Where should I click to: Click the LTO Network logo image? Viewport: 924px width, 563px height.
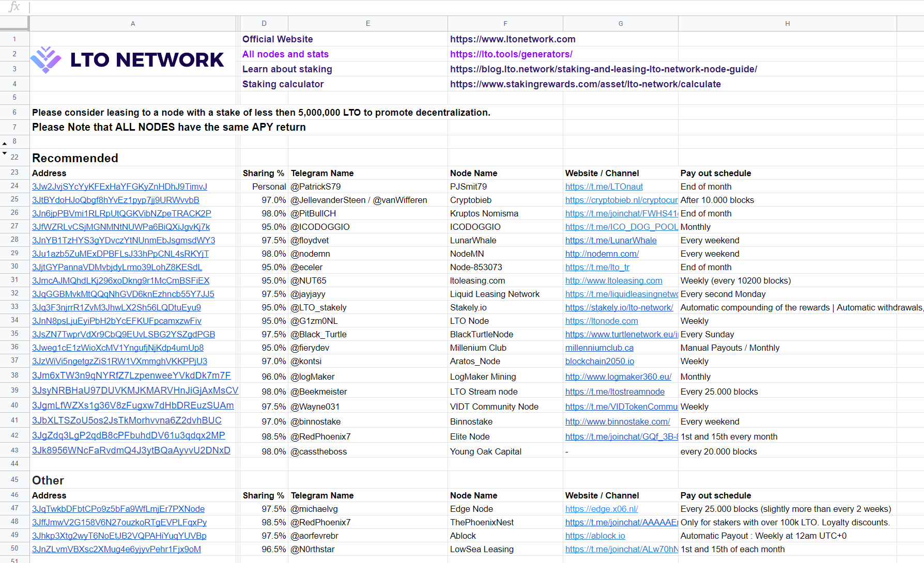pos(127,60)
